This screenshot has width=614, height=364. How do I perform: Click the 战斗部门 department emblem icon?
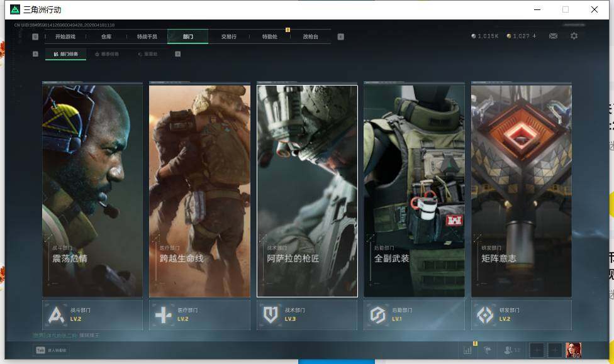click(x=57, y=315)
